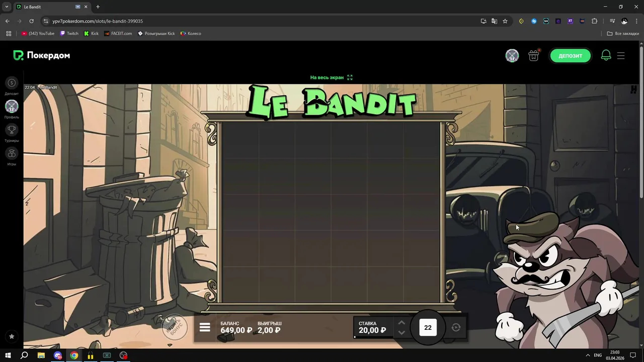Open the slot game menu lines icon
The width and height of the screenshot is (644, 362).
click(205, 327)
